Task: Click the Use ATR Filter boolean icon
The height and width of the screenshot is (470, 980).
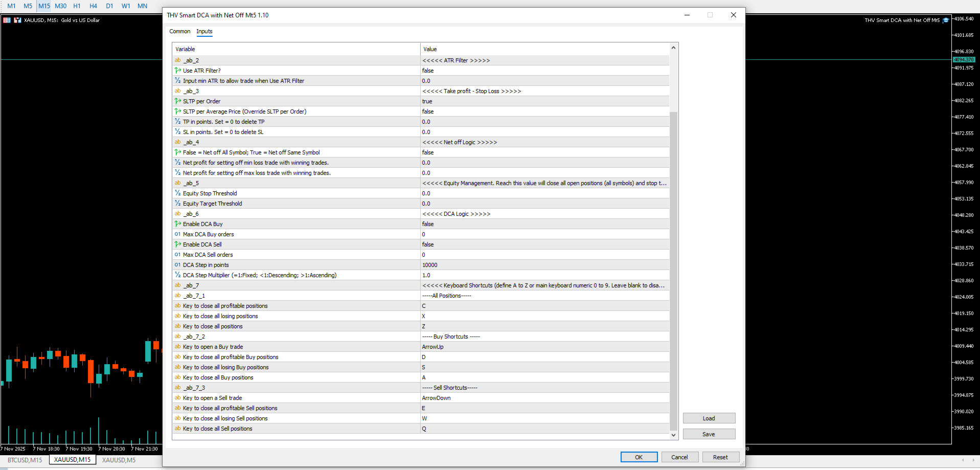Action: (x=177, y=71)
